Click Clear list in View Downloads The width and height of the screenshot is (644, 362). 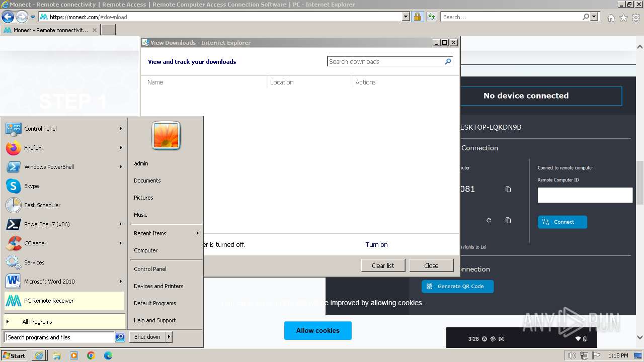383,265
